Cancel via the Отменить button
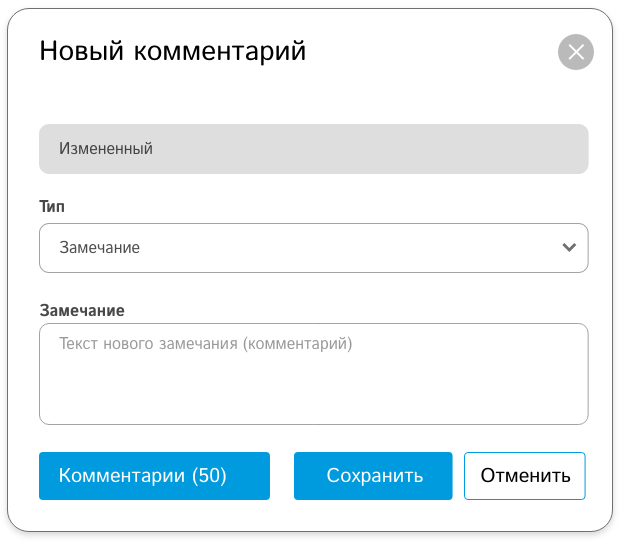This screenshot has height=544, width=620. (525, 476)
